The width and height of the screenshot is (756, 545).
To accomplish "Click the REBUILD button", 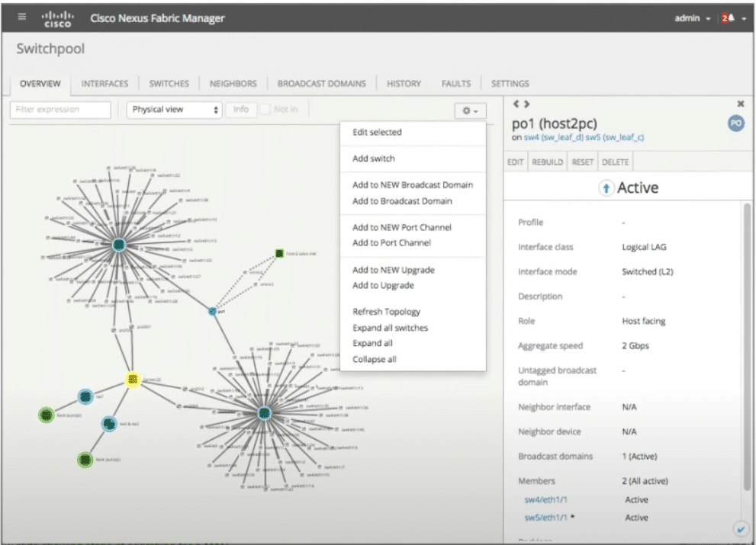I will (x=547, y=162).
